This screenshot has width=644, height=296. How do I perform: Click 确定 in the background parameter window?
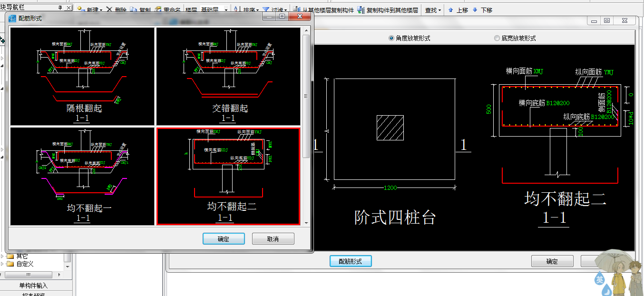point(552,261)
